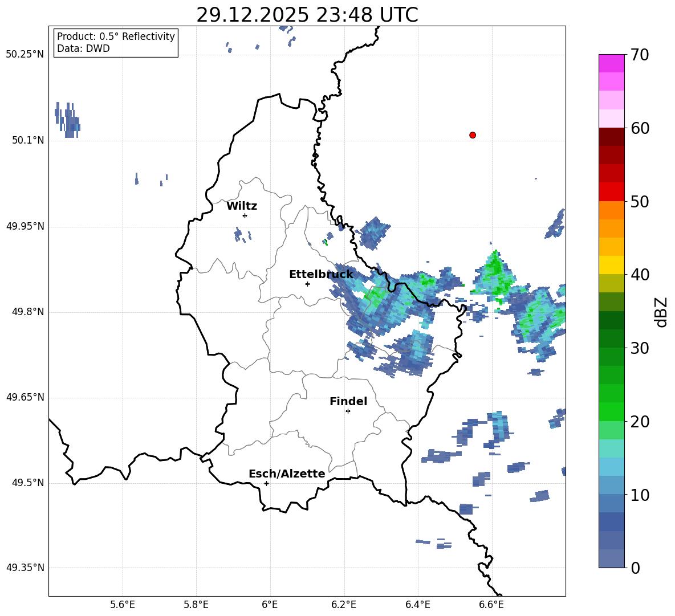Click the Esch/Alzette city label

287,474
